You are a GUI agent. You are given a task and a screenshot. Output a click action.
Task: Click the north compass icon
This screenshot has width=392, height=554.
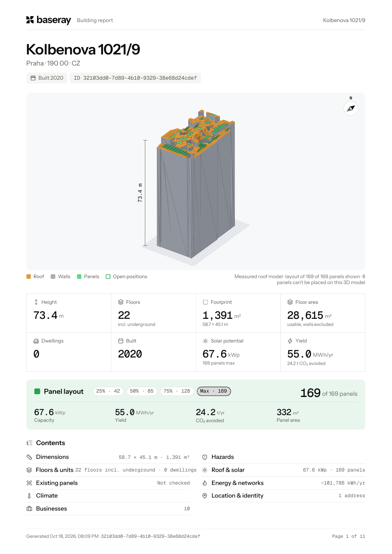(351, 108)
